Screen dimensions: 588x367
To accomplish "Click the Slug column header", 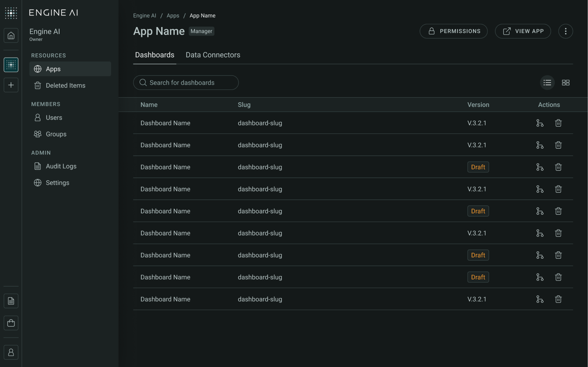I will [244, 105].
